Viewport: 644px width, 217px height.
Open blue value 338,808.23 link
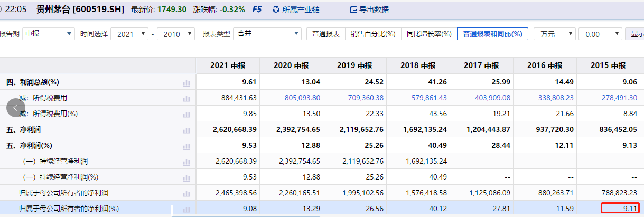(x=556, y=98)
